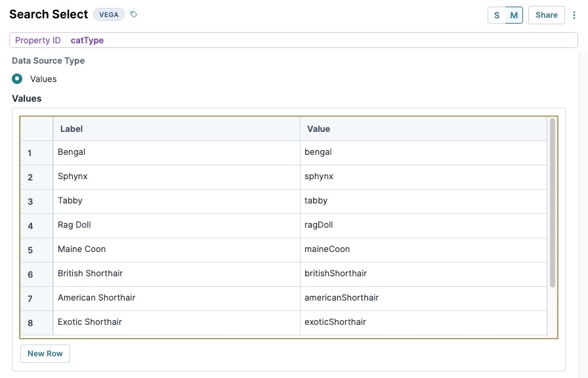This screenshot has height=378, width=588.
Task: Click the Value column header
Action: point(423,129)
